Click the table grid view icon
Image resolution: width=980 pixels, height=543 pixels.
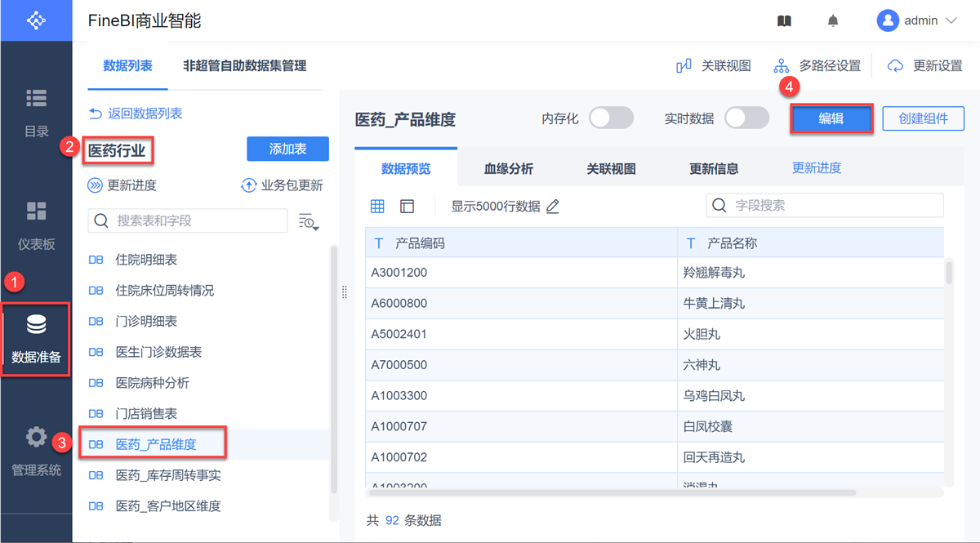point(377,207)
